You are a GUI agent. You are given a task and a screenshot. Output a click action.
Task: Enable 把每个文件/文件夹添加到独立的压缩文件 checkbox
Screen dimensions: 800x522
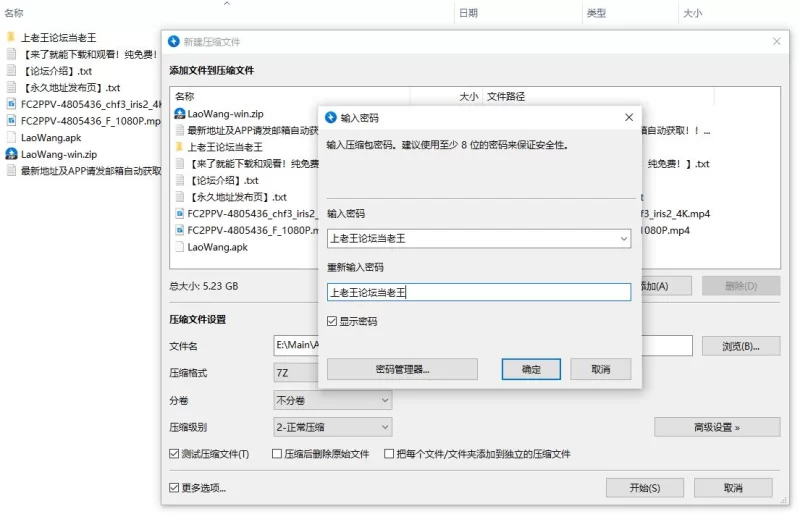pos(389,453)
